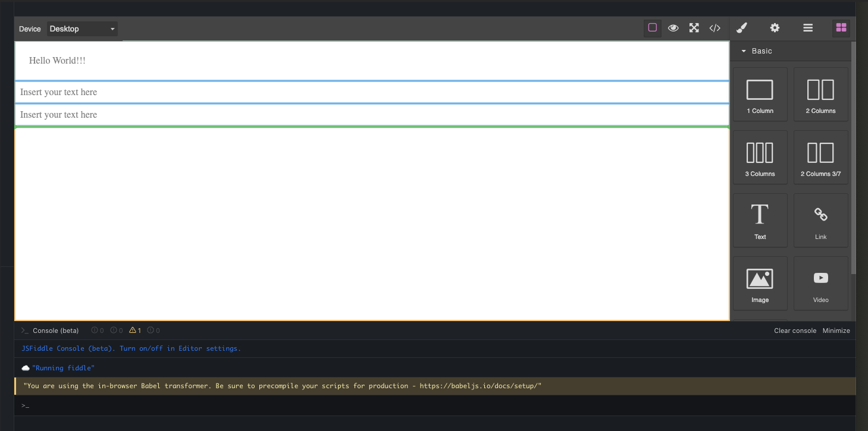Select the 3 Columns block
Screen dimensions: 868x431
click(x=760, y=157)
